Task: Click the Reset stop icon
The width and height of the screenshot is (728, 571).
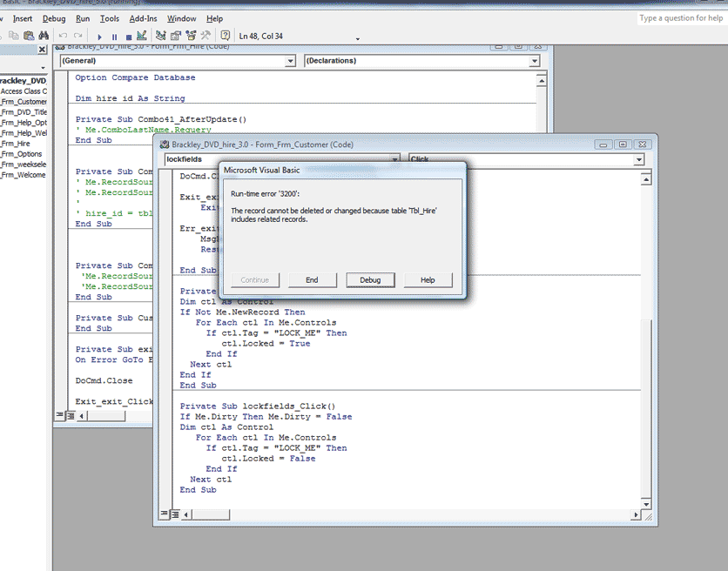Action: (x=128, y=37)
